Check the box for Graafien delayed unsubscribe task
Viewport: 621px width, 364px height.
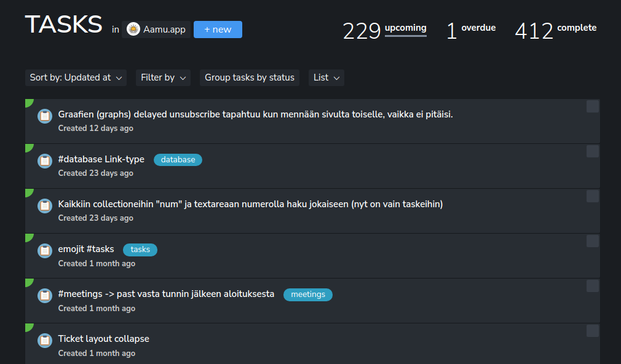(x=592, y=106)
